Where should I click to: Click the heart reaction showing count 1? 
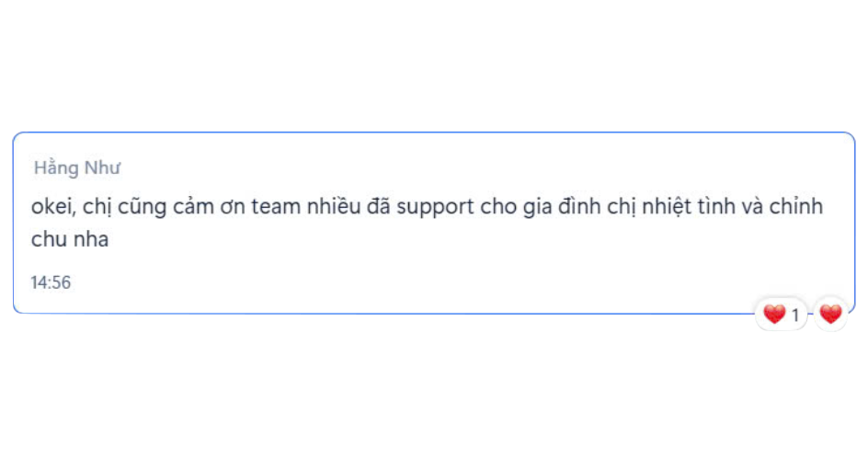(x=781, y=315)
